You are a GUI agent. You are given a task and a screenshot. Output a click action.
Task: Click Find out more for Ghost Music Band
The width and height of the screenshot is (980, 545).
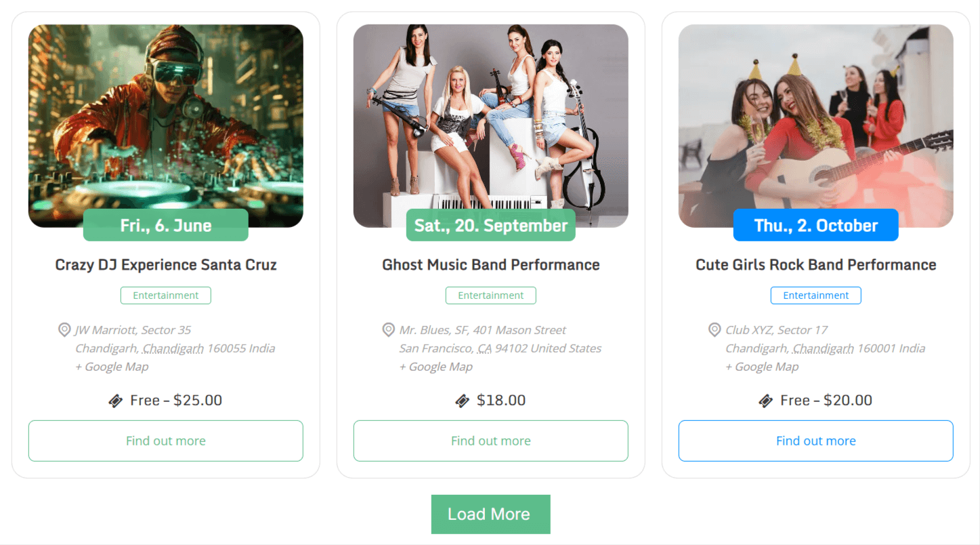click(490, 441)
